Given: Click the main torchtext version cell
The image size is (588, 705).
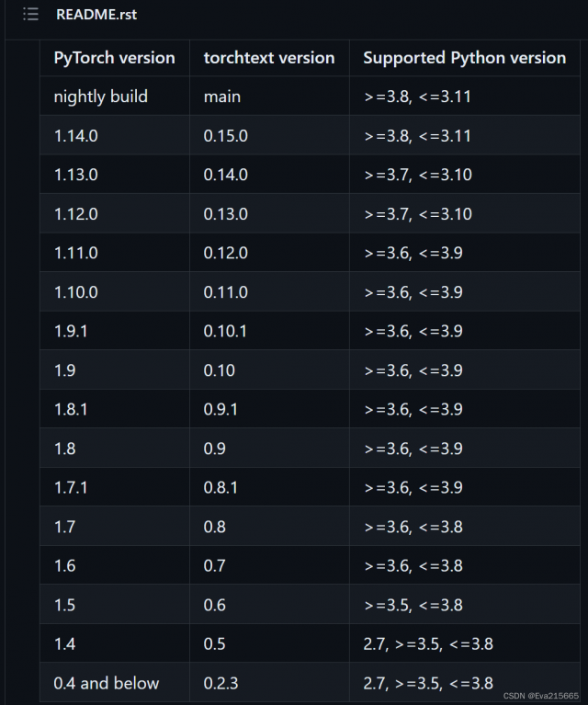Looking at the screenshot, I should click(x=221, y=97).
